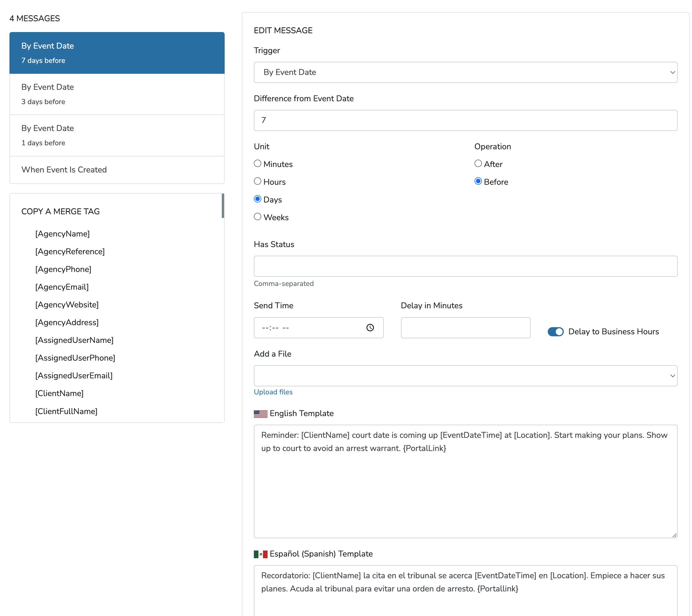Click the merge tag list scrollbar

(223, 206)
